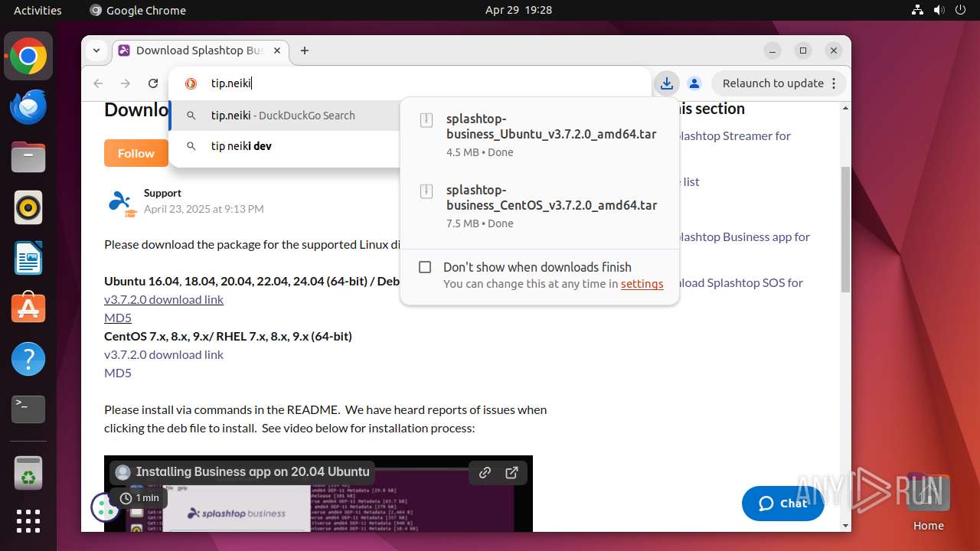
Task: Launch Terminal from the dock
Action: (x=28, y=409)
